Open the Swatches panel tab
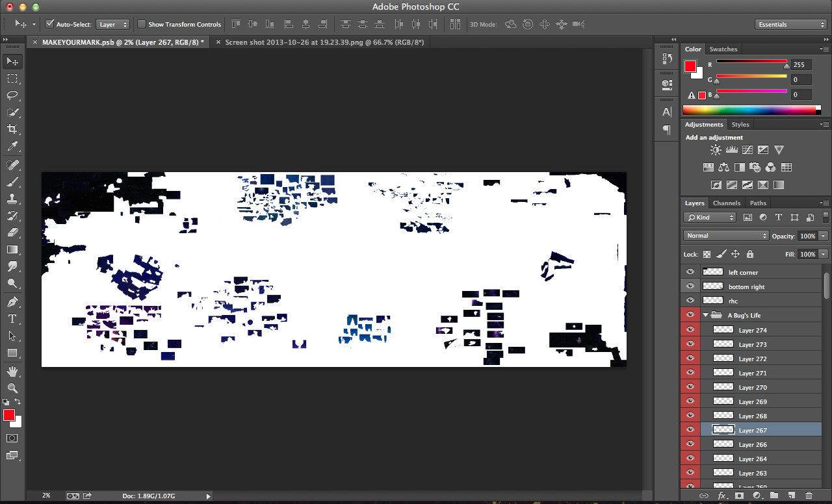832x504 pixels. [x=723, y=49]
